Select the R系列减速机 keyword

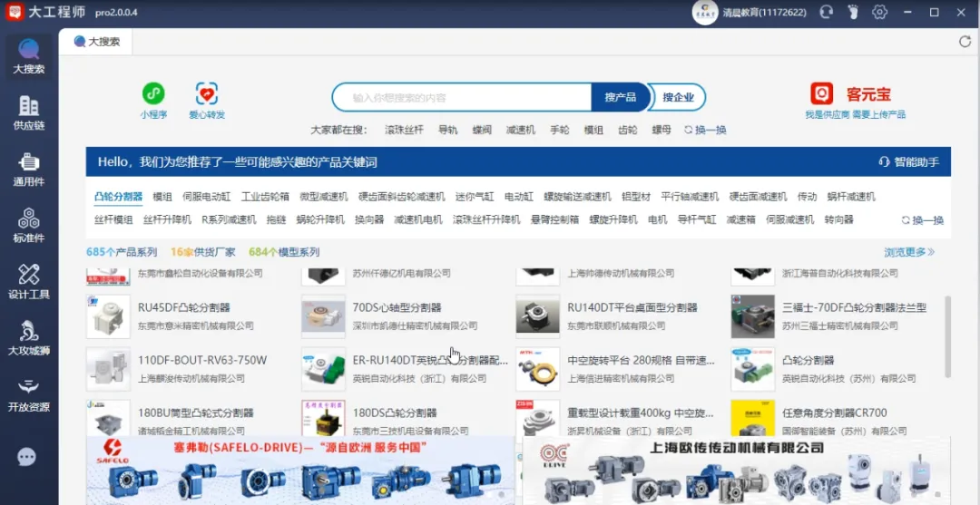click(229, 219)
